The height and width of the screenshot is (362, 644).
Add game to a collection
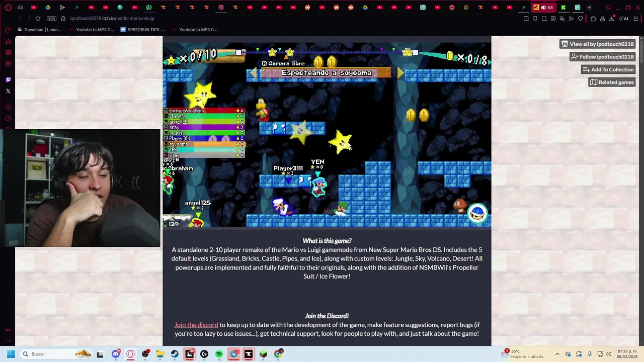(608, 69)
